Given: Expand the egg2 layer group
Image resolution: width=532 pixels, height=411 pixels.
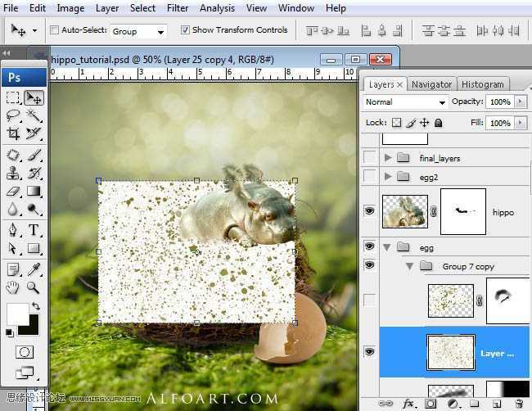Looking at the screenshot, I should 388,176.
